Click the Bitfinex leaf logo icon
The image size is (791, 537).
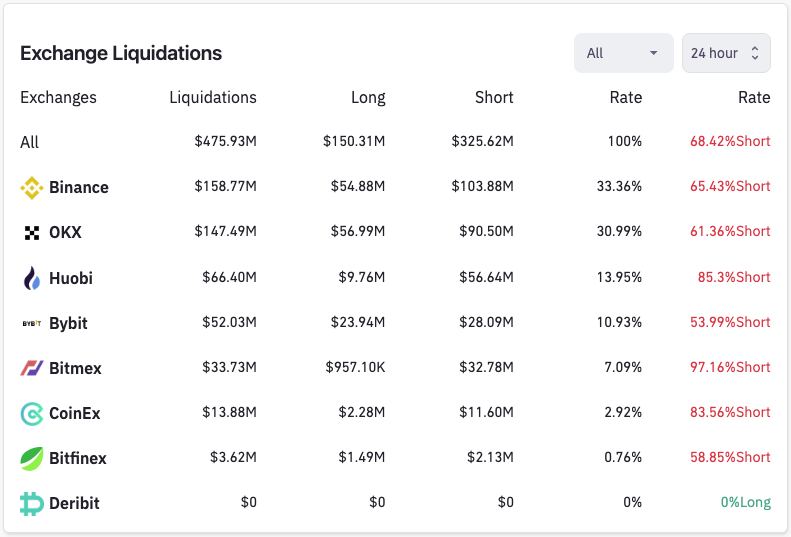32,458
